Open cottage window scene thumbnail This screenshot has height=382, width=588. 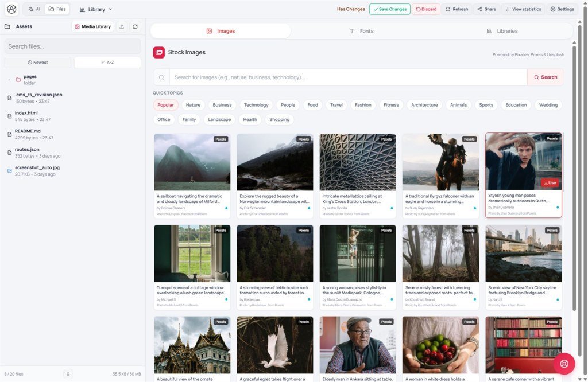pos(192,254)
